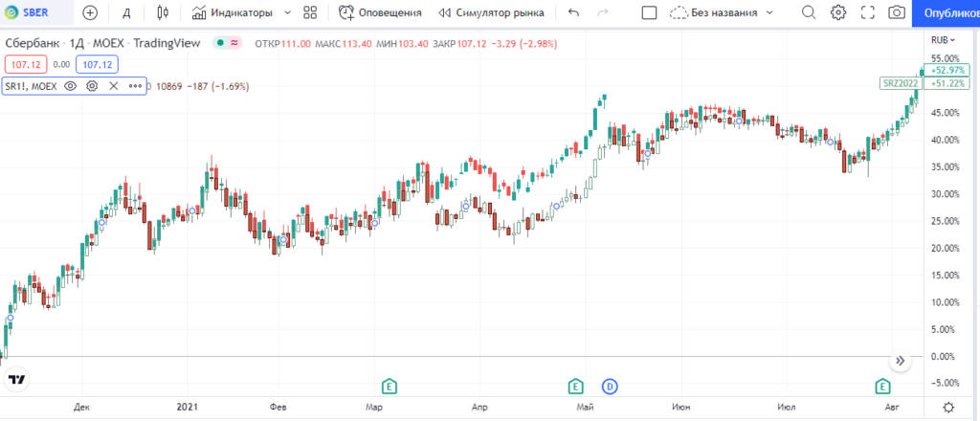This screenshot has width=980, height=421.
Task: Open quick search magnifier icon
Action: coord(809,12)
